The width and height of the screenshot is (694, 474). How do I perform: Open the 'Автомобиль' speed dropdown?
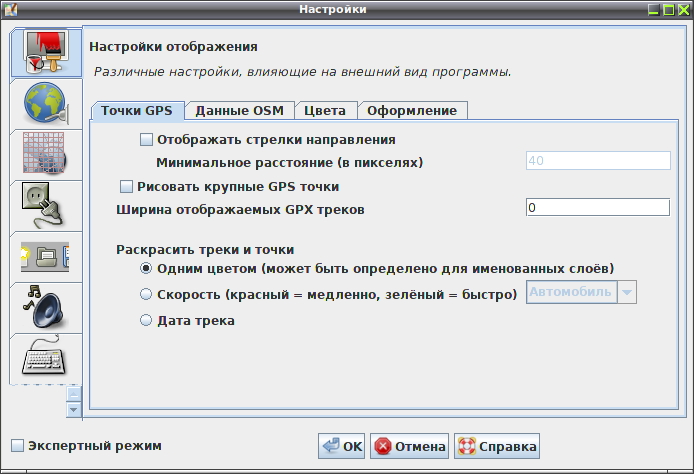click(x=581, y=292)
